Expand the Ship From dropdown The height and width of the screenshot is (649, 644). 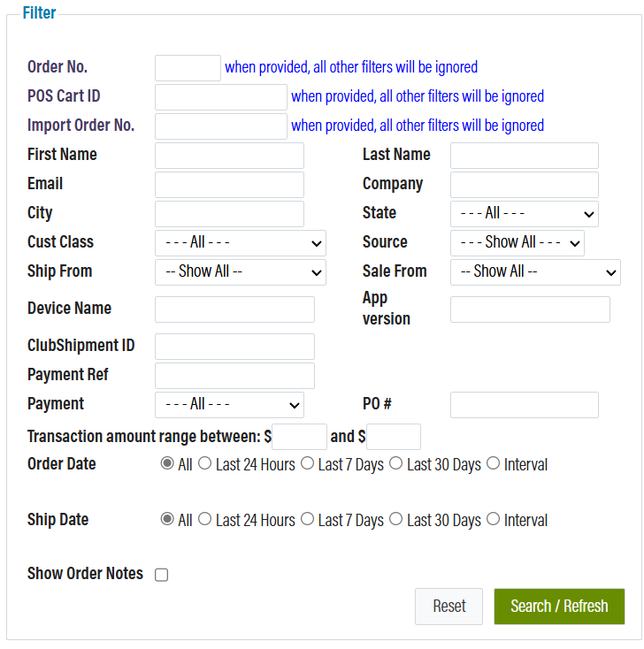(x=240, y=272)
